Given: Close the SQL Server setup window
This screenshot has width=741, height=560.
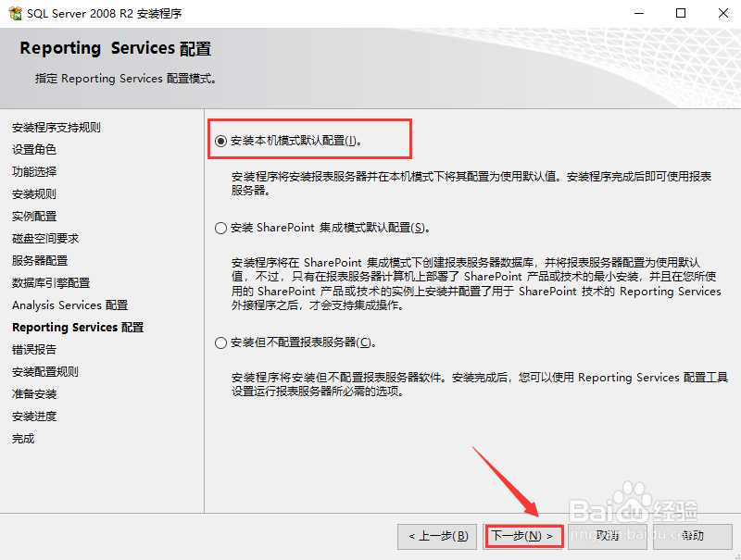Looking at the screenshot, I should [x=723, y=13].
